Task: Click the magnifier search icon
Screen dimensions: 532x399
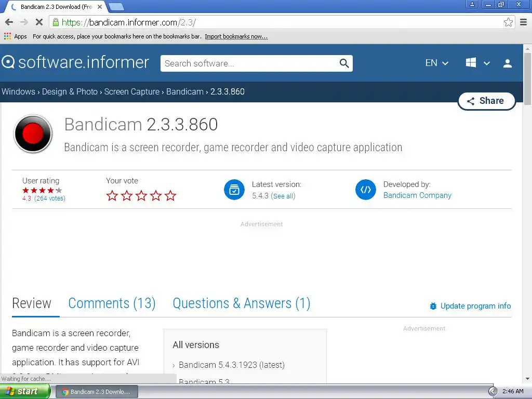Action: [x=344, y=63]
